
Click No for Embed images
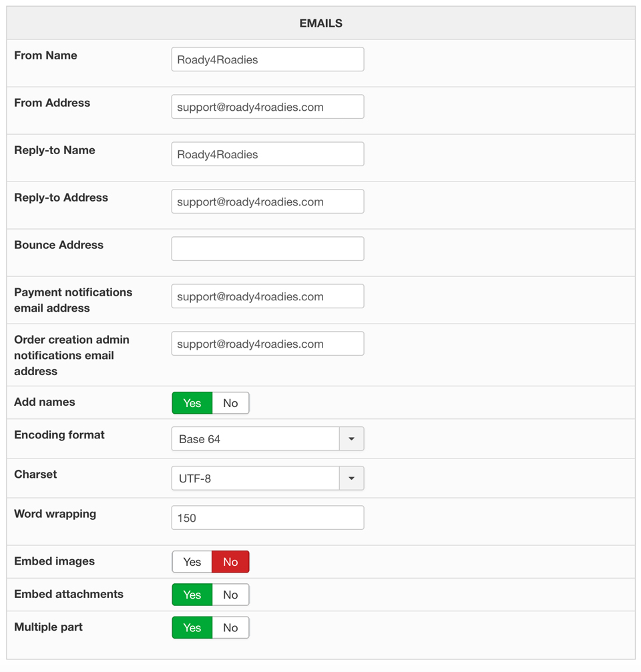(x=230, y=562)
